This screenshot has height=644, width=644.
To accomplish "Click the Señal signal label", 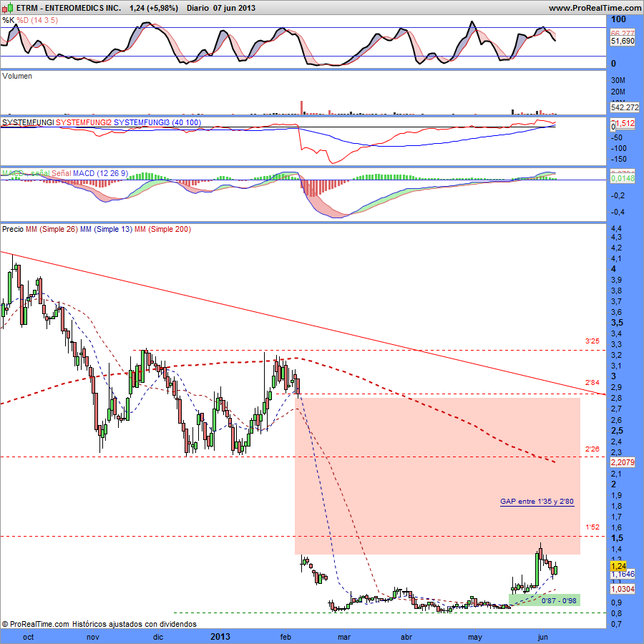I will click(62, 173).
